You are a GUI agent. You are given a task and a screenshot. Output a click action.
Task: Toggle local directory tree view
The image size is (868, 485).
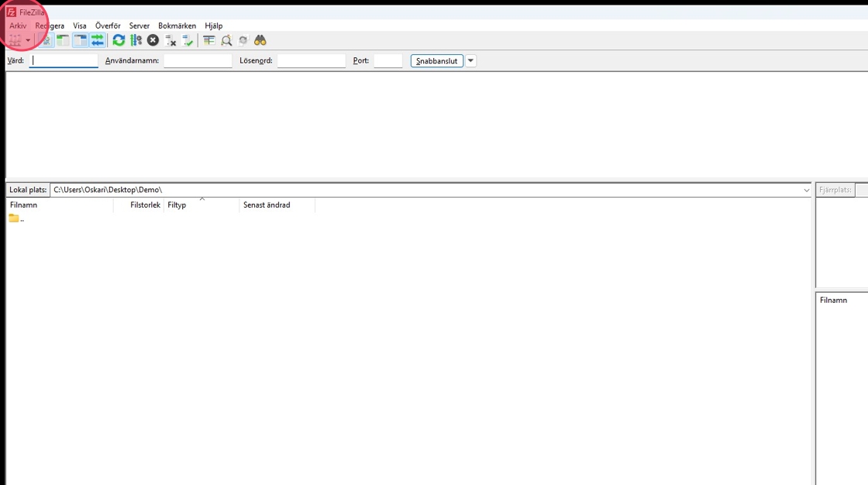[x=63, y=40]
